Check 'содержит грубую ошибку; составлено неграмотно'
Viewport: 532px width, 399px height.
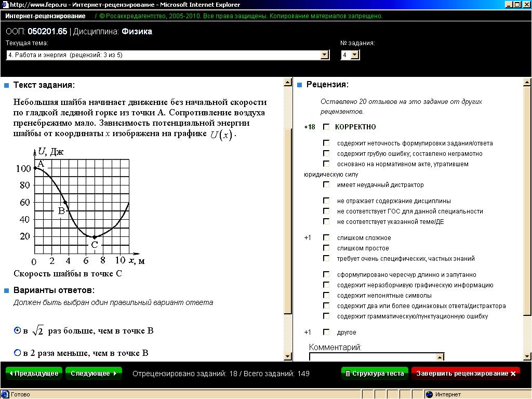pos(326,154)
